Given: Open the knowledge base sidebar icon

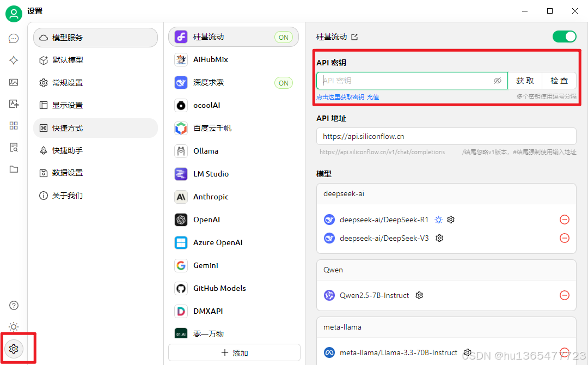Looking at the screenshot, I should pos(14,148).
